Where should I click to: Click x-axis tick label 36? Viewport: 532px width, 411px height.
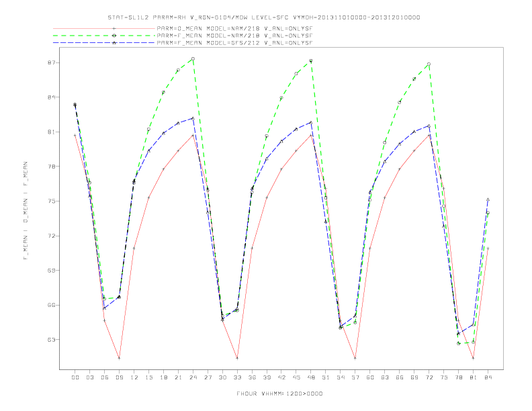[x=252, y=377]
